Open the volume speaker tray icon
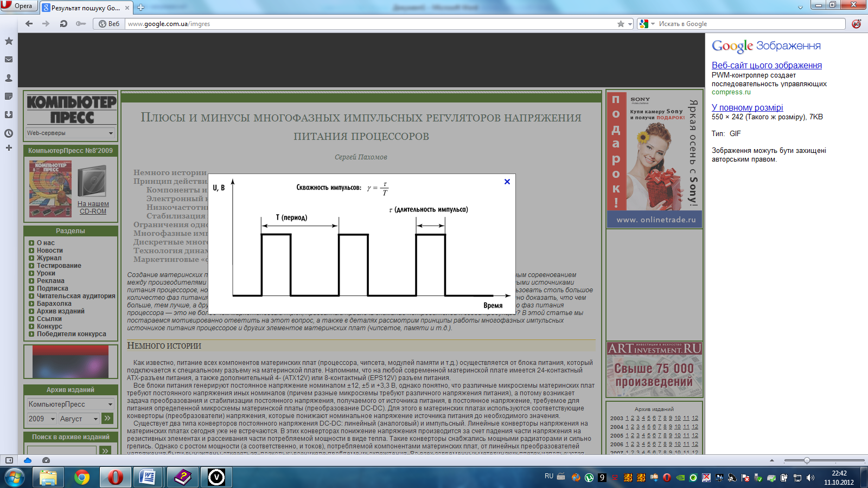Image resolution: width=868 pixels, height=488 pixels. [810, 478]
